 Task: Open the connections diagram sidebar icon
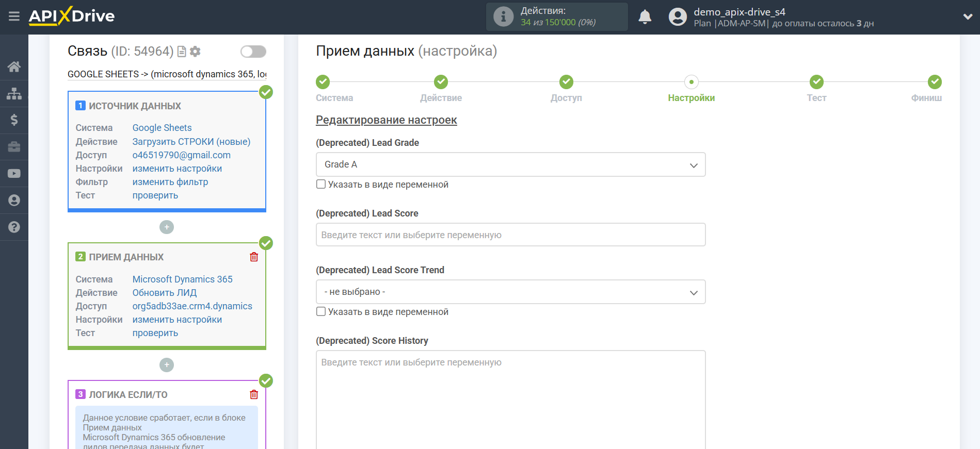tap(14, 93)
